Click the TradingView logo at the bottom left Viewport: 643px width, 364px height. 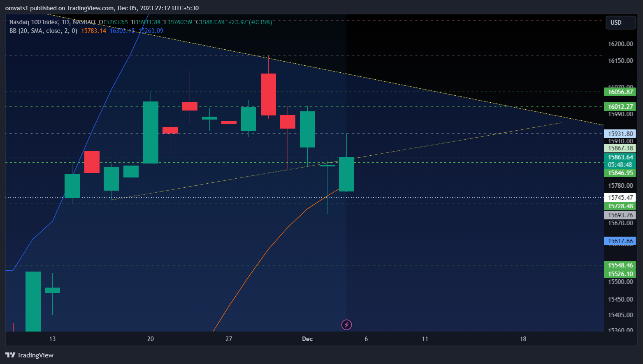point(29,355)
